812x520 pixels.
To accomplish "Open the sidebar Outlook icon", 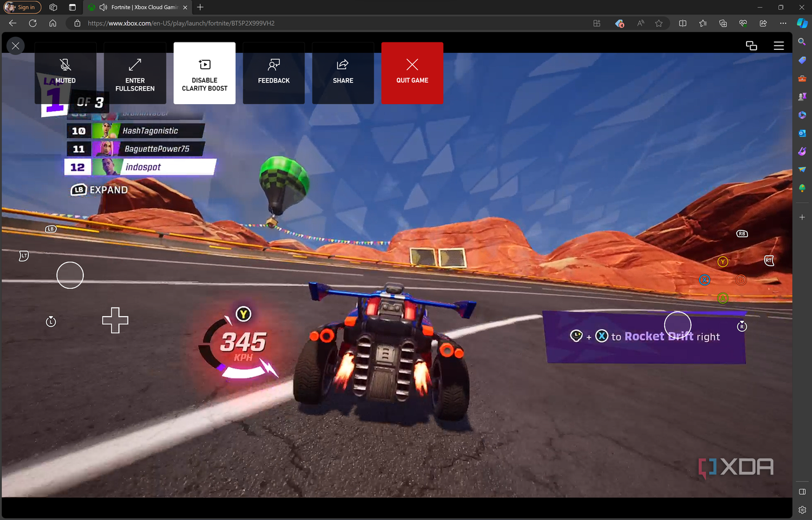I will pyautogui.click(x=802, y=133).
